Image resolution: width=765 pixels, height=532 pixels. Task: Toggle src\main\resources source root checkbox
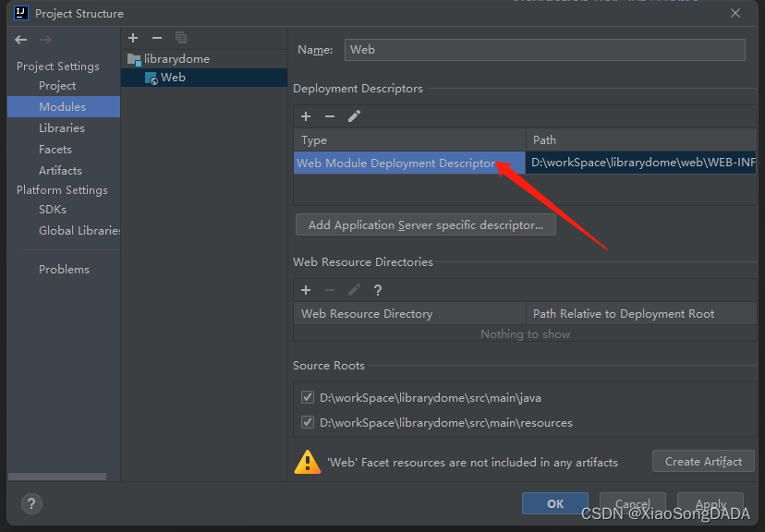pyautogui.click(x=308, y=422)
